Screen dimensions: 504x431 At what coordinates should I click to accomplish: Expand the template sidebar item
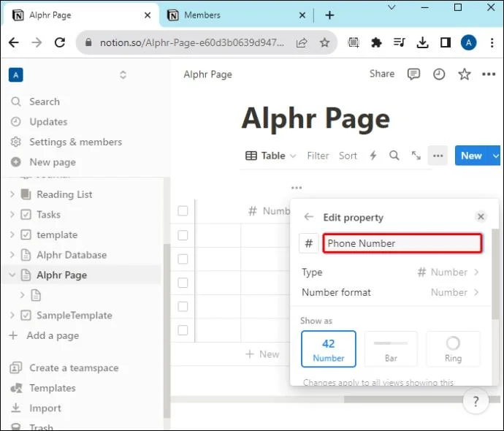click(x=12, y=235)
